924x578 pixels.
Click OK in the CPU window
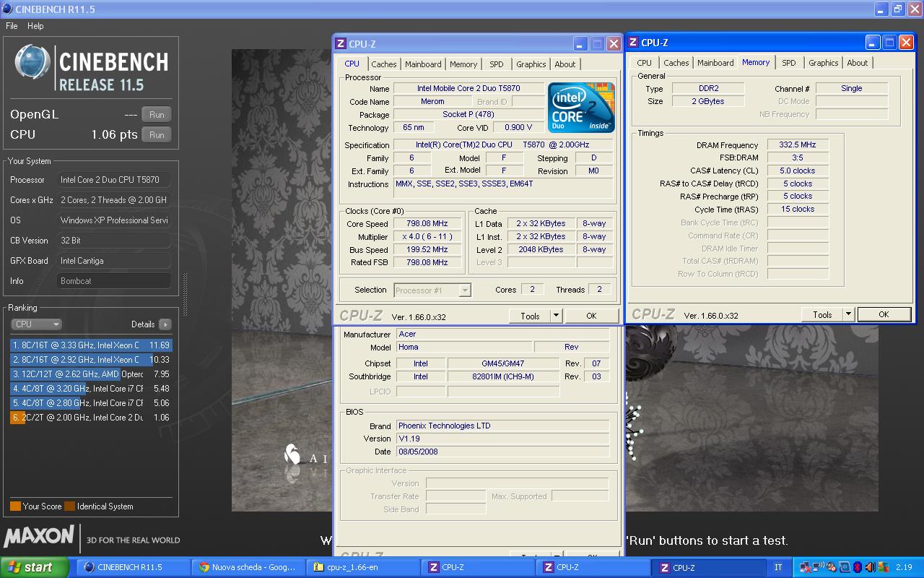click(591, 316)
